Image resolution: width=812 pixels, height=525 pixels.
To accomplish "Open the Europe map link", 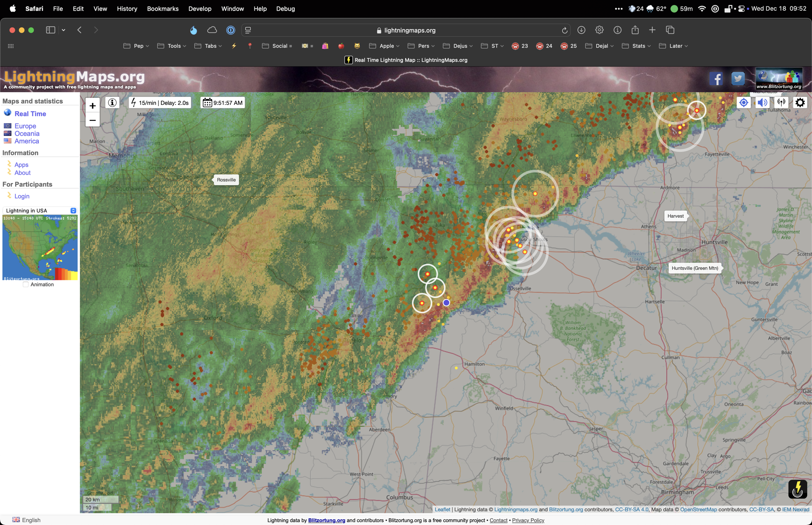I will (x=25, y=126).
